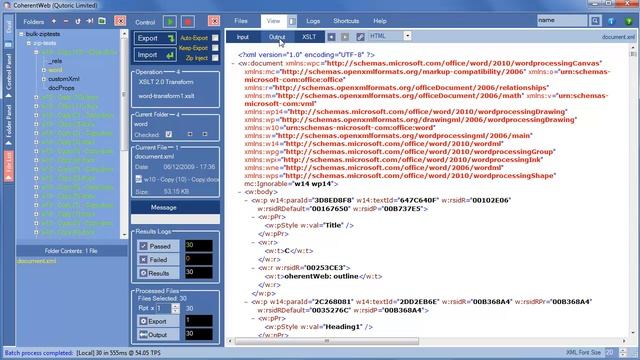Close the Control panel with red X

[x=214, y=21]
